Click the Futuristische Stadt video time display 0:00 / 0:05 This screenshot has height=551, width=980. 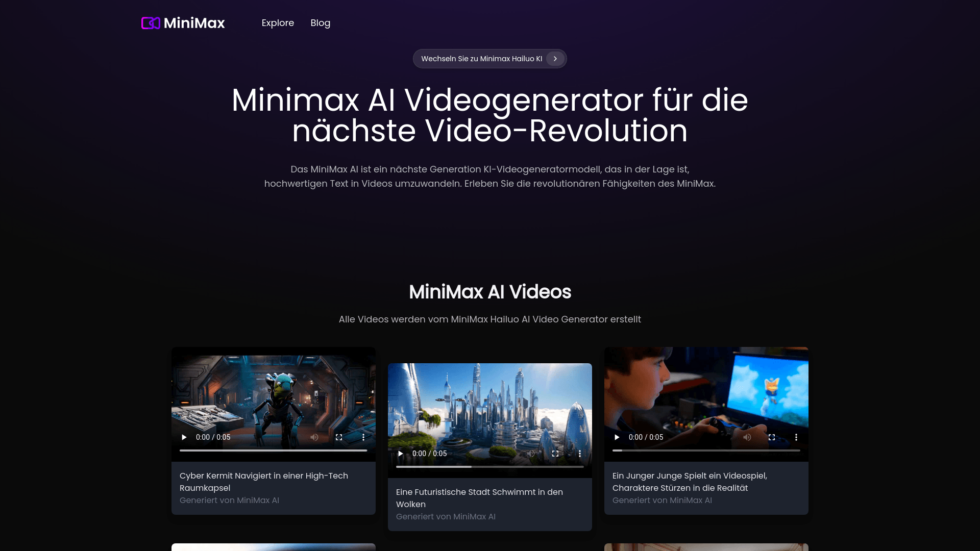(x=429, y=454)
